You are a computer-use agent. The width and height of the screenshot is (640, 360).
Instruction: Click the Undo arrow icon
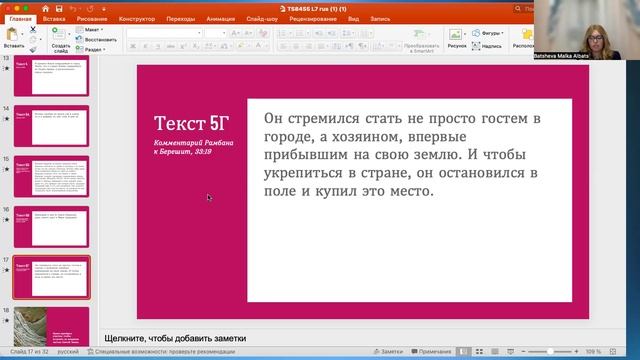(73, 9)
